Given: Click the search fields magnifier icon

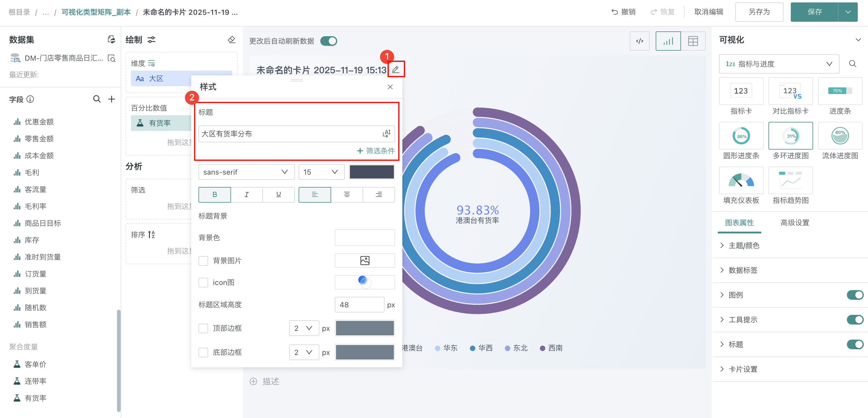Looking at the screenshot, I should click(97, 99).
